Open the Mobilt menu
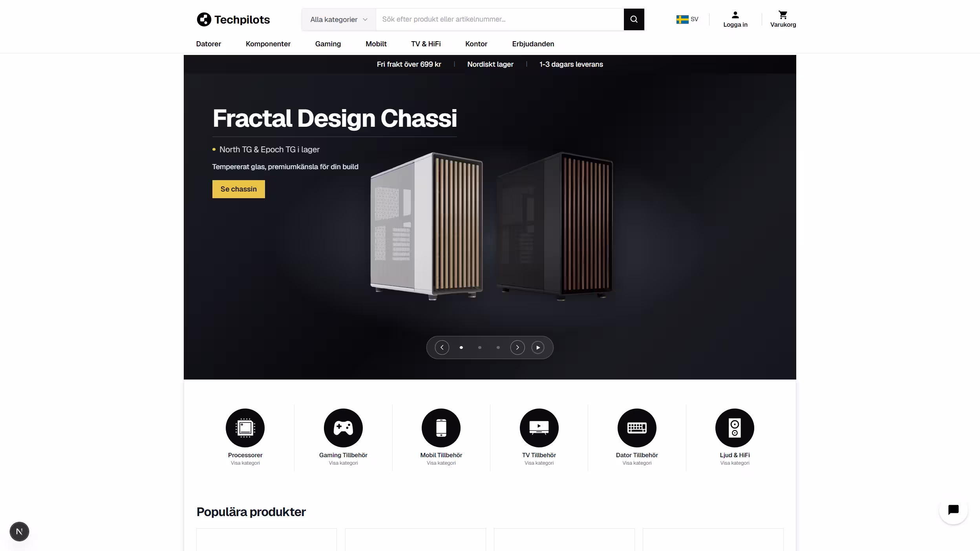This screenshot has height=551, width=980. pyautogui.click(x=376, y=44)
